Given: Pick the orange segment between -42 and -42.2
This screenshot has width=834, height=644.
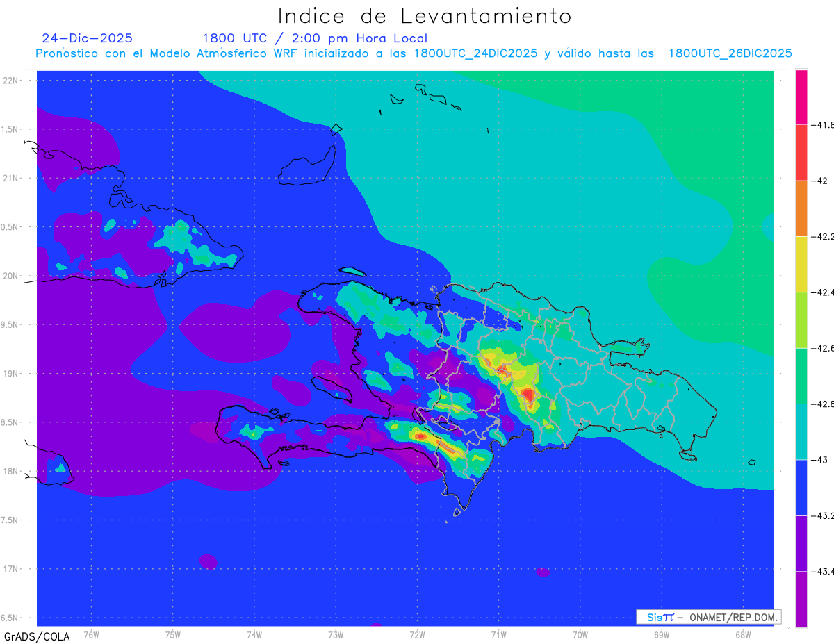Looking at the screenshot, I should tap(801, 208).
